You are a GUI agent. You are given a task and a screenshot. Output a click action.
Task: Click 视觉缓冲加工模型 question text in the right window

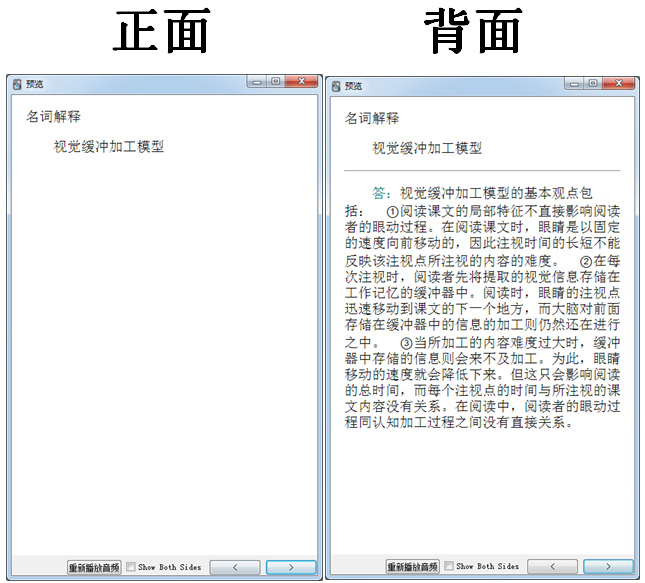click(427, 148)
